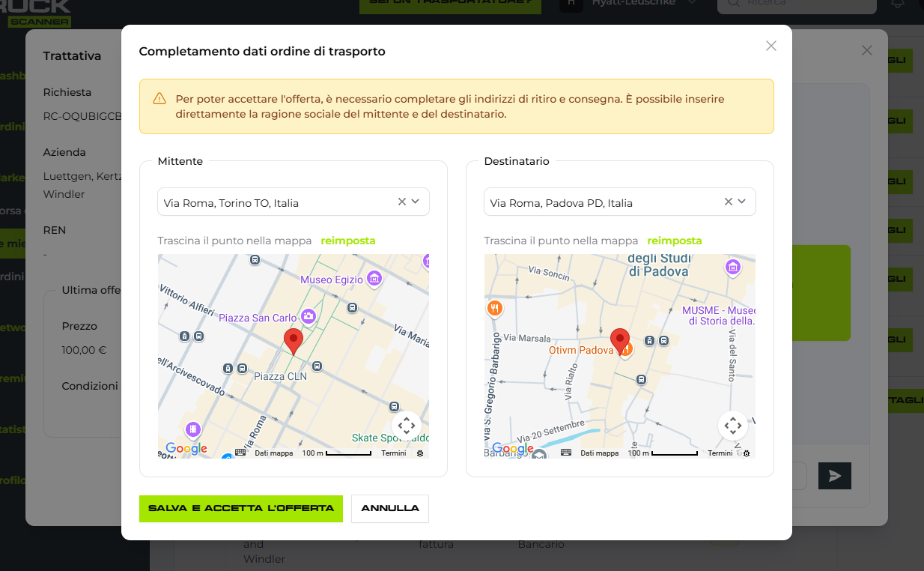Screen dimensions: 924x571
Task: Click the MUSME museum label
Action: pyautogui.click(x=719, y=315)
